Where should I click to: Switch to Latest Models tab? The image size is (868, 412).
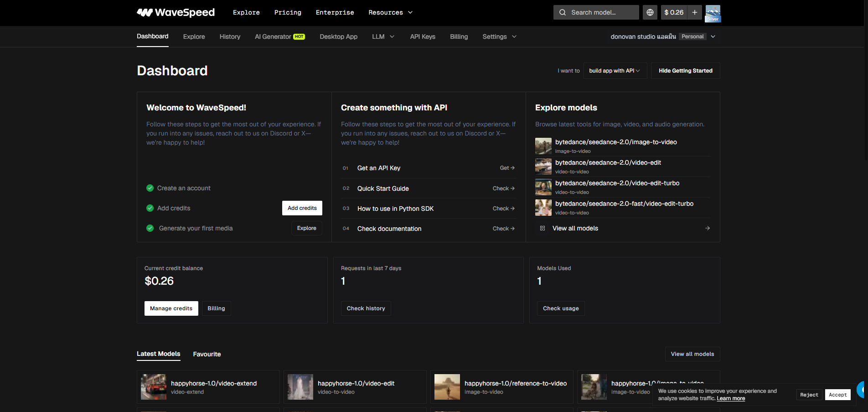(159, 354)
